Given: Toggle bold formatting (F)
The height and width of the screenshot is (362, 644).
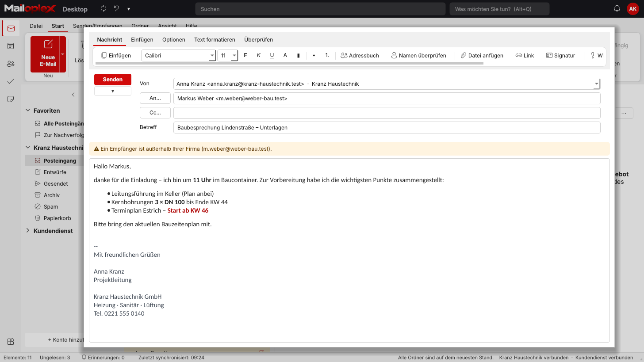Looking at the screenshot, I should click(245, 55).
